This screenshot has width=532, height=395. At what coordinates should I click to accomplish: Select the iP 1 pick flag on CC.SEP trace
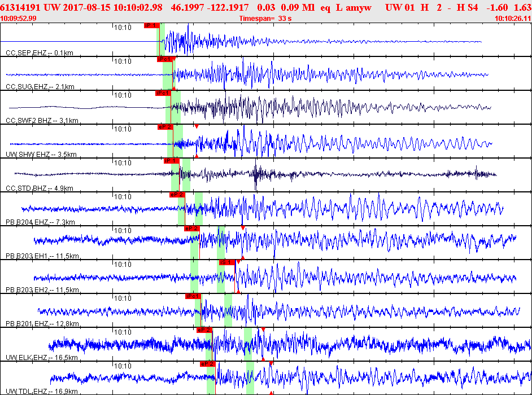point(151,25)
